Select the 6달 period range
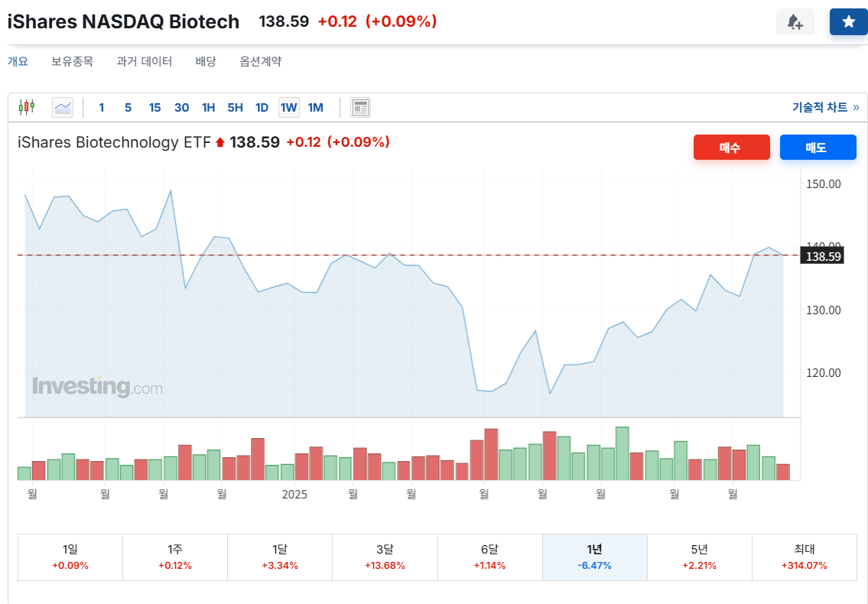Screen dimensions: 868x604 coord(490,557)
